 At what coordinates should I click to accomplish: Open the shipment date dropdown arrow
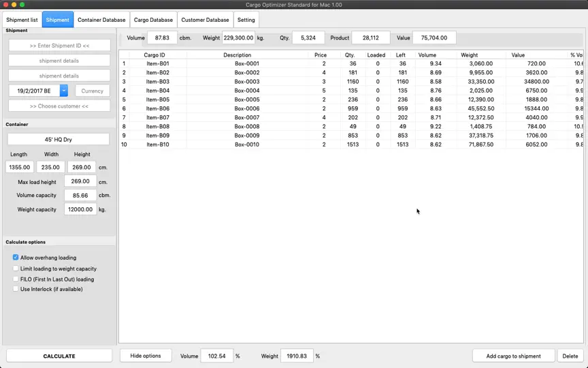coord(64,91)
